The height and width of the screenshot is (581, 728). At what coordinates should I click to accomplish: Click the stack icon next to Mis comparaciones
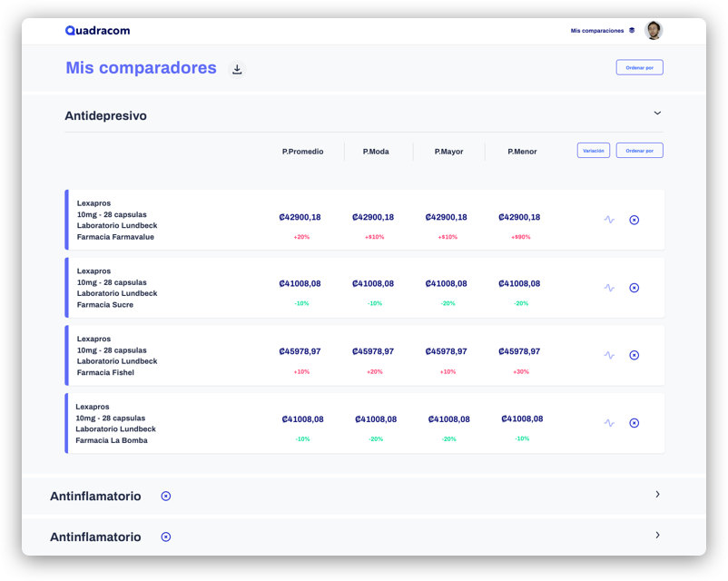(x=632, y=31)
